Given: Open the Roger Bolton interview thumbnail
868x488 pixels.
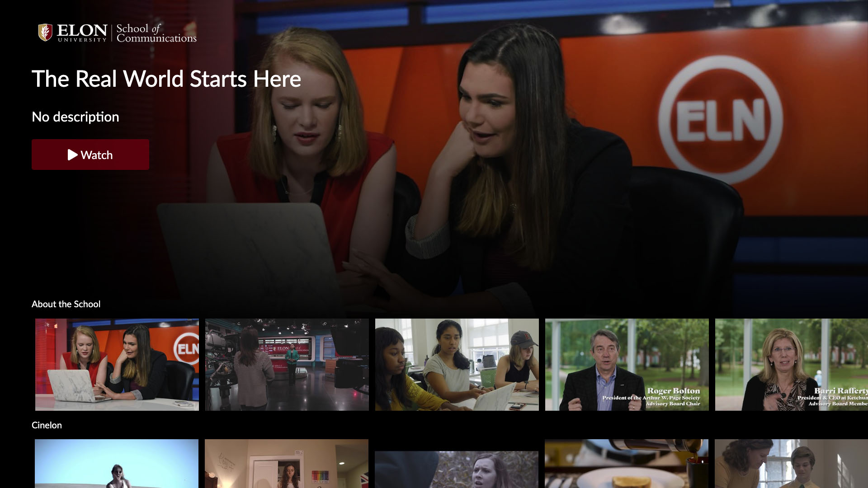Looking at the screenshot, I should [x=627, y=365].
